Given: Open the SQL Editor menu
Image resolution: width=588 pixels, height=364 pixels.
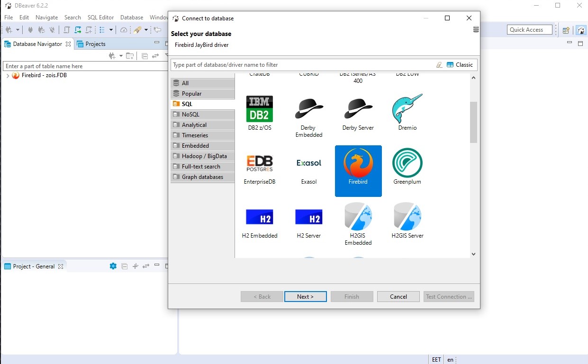Looking at the screenshot, I should 100,18.
